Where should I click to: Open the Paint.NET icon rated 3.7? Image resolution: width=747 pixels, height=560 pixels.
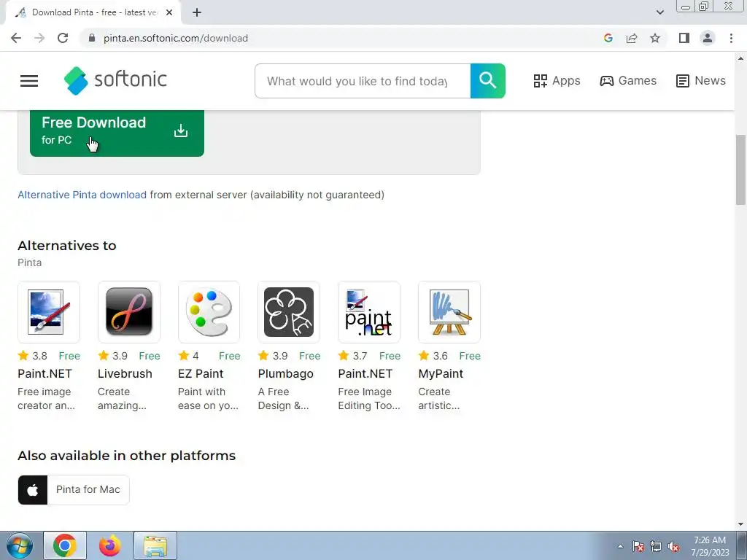click(x=368, y=312)
